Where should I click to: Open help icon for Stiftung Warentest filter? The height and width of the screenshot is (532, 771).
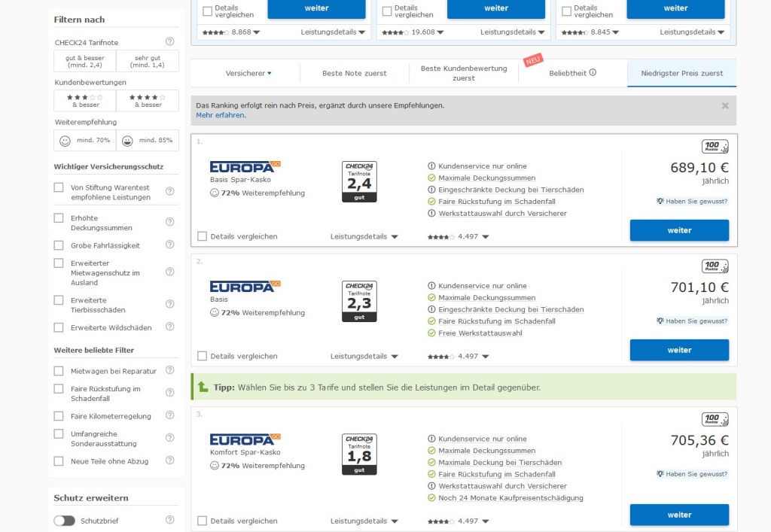pos(169,191)
